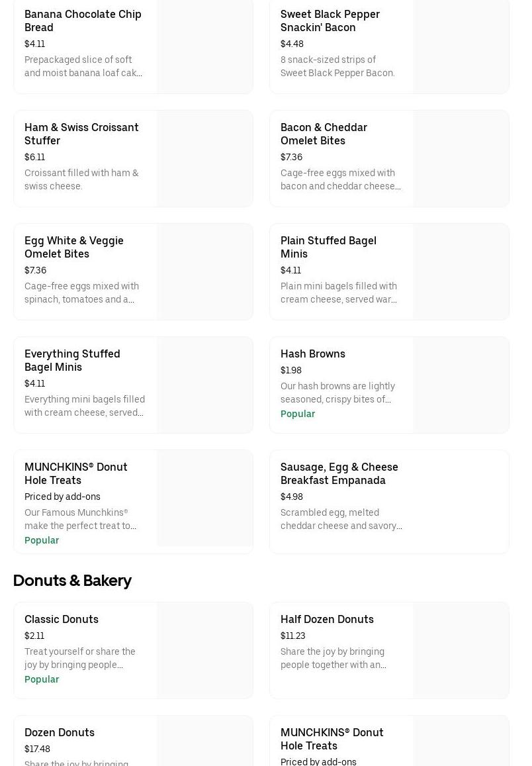Open the Banana Chocolate Chip Bread item
This screenshot has height=766, width=532.
coord(83,21)
